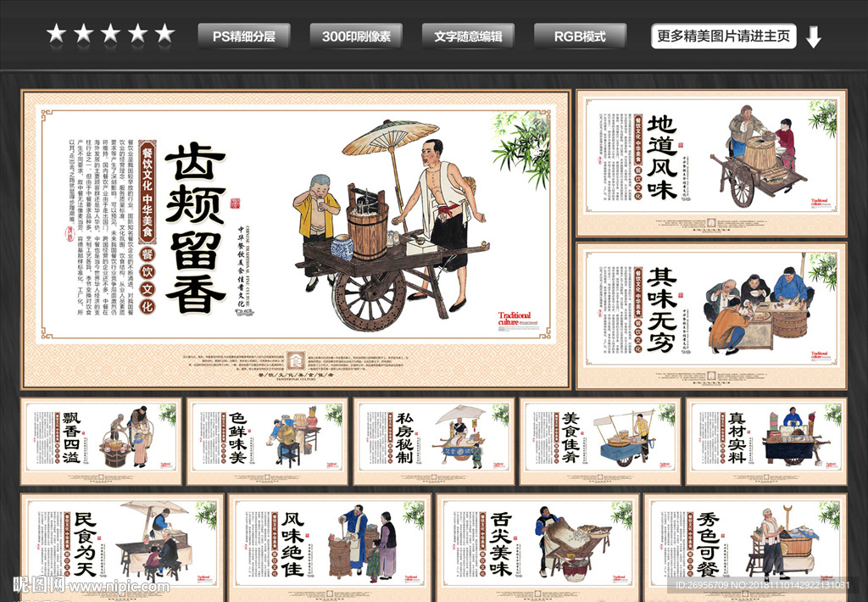Click the PS精细分层 button
Screen dimensions: 868x602
pos(244,36)
